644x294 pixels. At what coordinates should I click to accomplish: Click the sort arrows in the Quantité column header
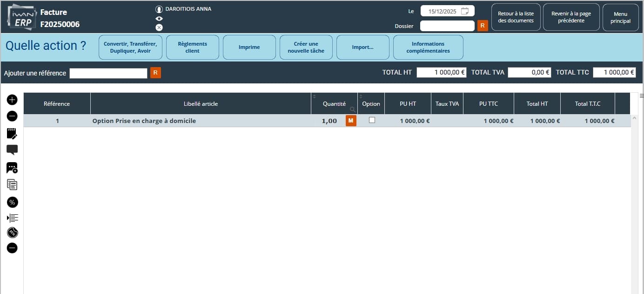[314, 96]
